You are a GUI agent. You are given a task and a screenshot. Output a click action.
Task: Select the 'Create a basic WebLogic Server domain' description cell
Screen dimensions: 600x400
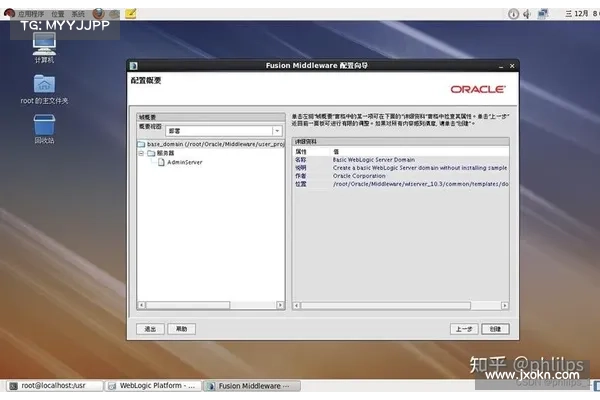(420, 168)
